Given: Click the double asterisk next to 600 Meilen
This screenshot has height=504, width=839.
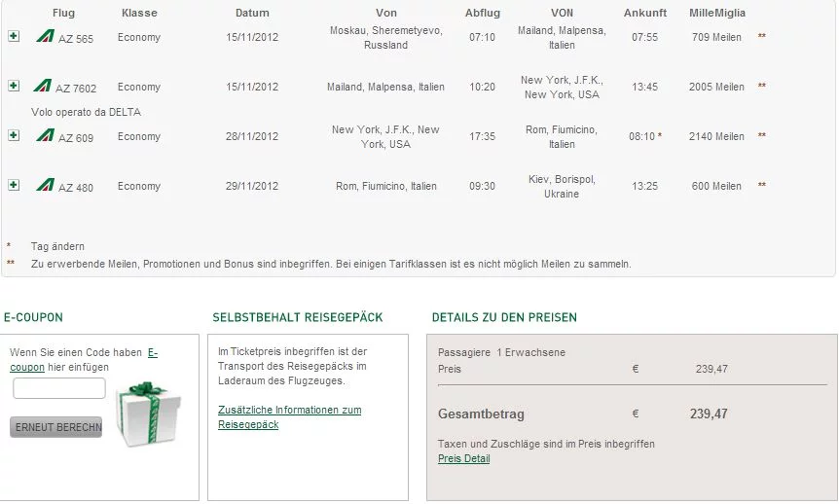Looking at the screenshot, I should coord(761,185).
